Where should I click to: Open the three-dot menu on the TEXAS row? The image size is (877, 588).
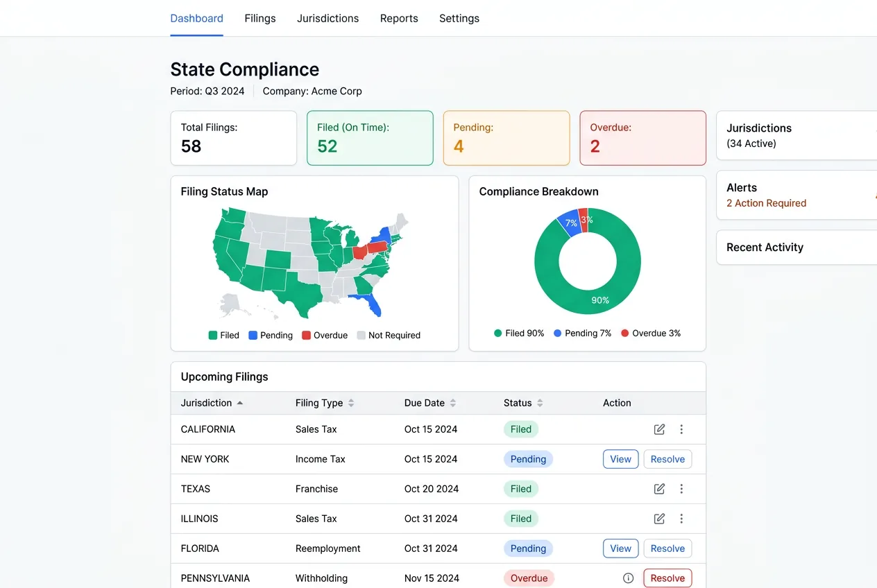point(681,489)
